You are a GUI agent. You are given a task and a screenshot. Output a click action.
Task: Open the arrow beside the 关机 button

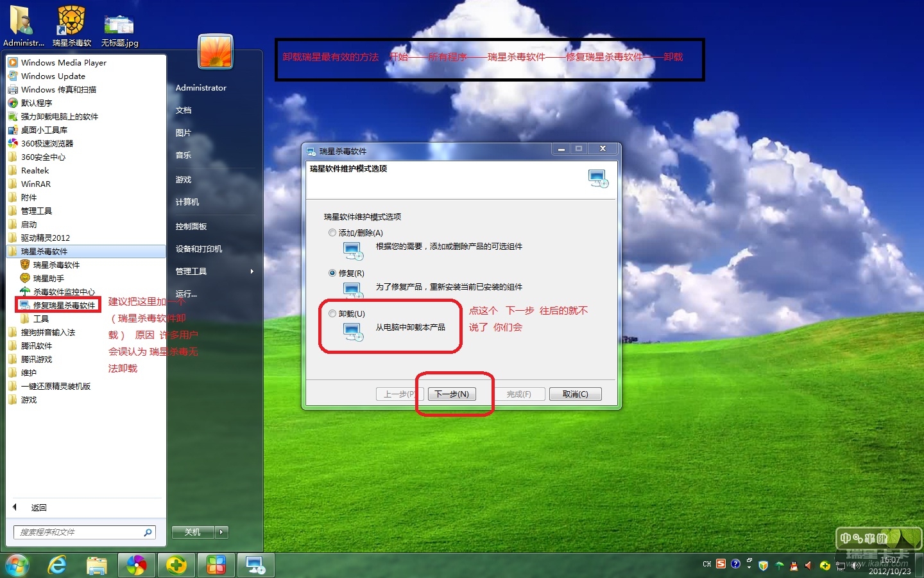[222, 532]
